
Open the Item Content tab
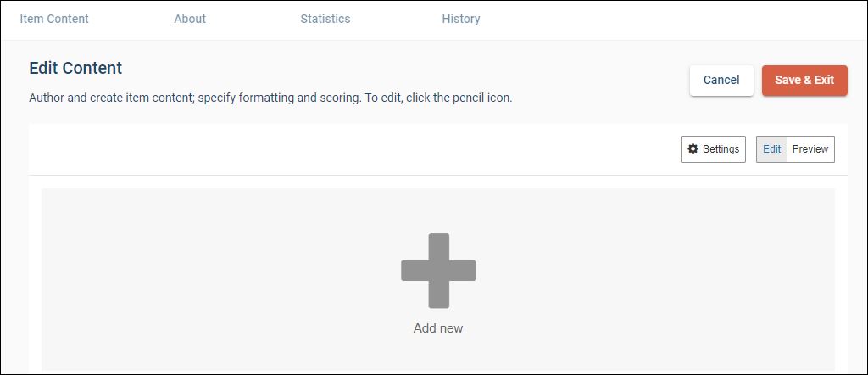54,19
